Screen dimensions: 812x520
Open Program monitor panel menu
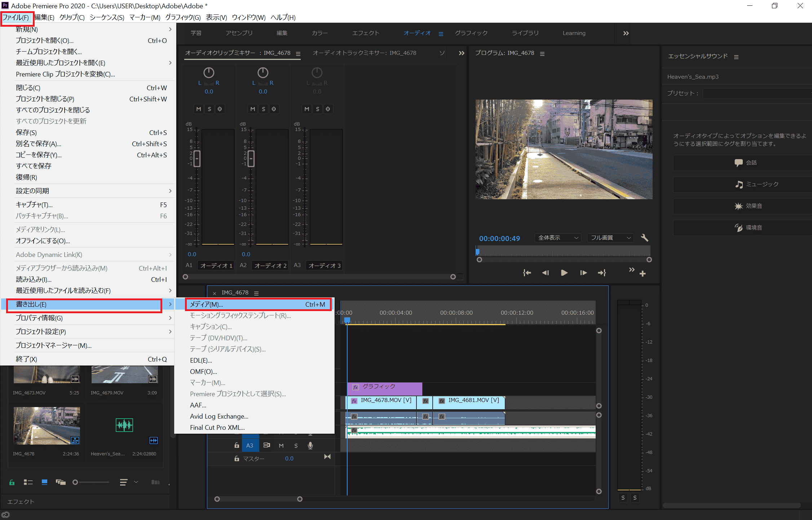click(542, 54)
